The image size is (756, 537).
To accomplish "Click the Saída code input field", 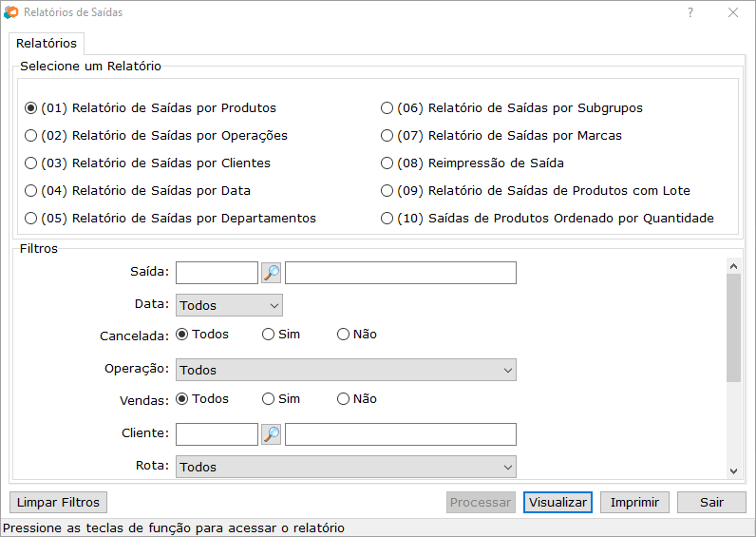I will (217, 273).
